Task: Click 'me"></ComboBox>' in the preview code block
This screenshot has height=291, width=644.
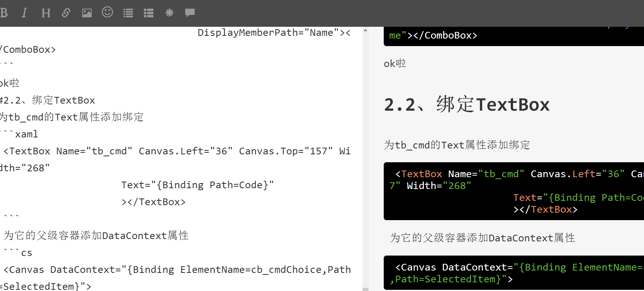Action: [x=433, y=35]
